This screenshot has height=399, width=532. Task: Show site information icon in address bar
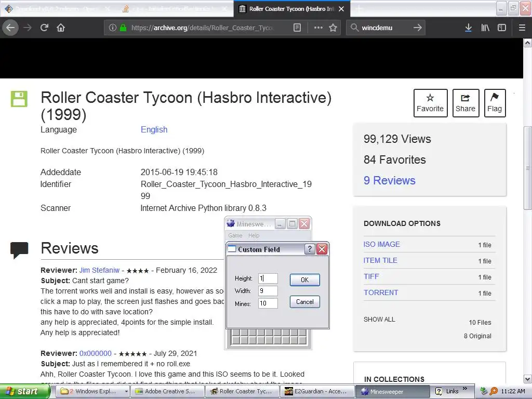(x=113, y=28)
